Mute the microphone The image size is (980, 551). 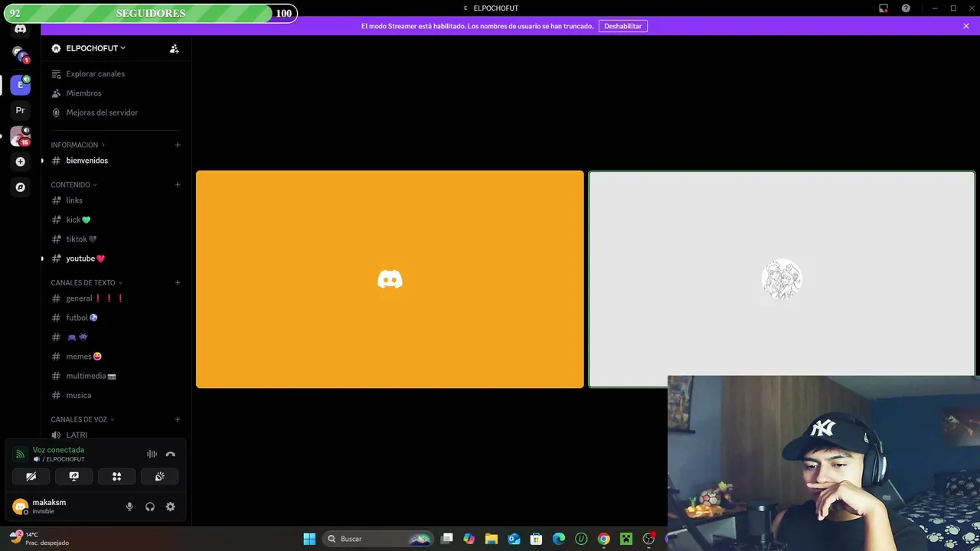[129, 507]
